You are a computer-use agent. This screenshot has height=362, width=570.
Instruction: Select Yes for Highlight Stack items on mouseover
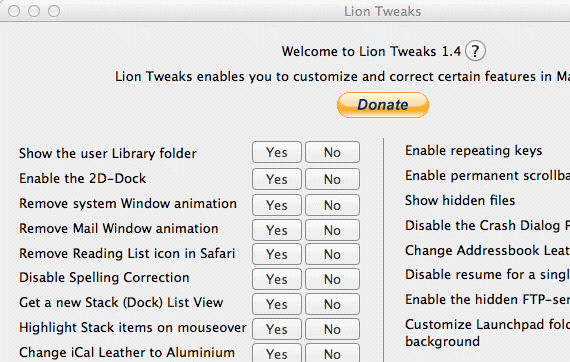click(277, 329)
